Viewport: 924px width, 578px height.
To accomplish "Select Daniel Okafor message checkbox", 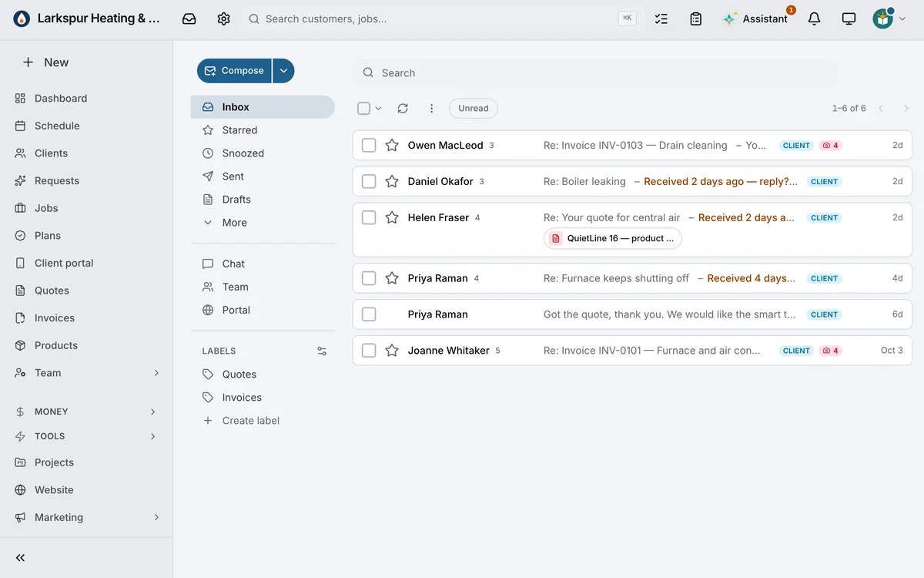I will (x=369, y=181).
